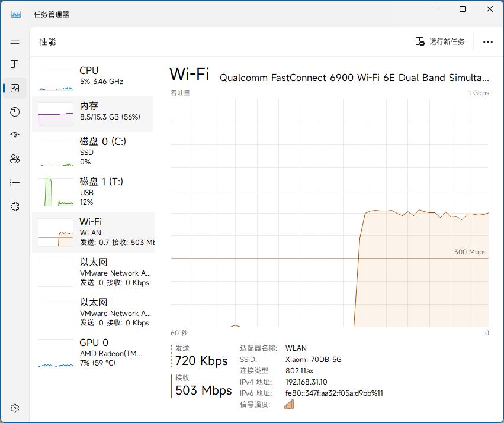The image size is (504, 423).
Task: Open the App history page icon
Action: (15, 111)
